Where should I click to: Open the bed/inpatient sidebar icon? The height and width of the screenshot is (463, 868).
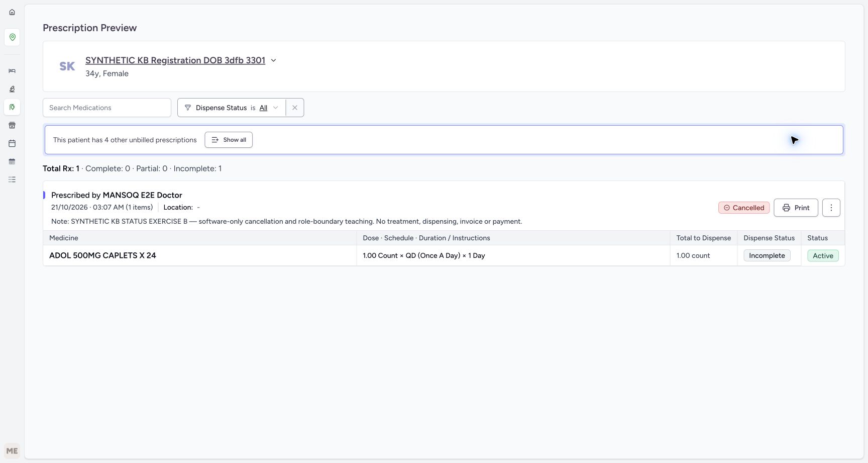click(x=12, y=71)
